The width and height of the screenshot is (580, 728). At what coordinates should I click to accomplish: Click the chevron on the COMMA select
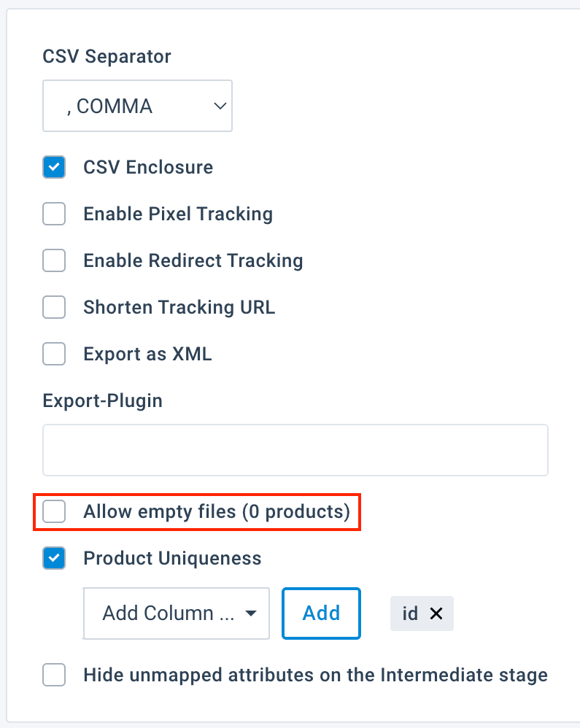click(220, 107)
